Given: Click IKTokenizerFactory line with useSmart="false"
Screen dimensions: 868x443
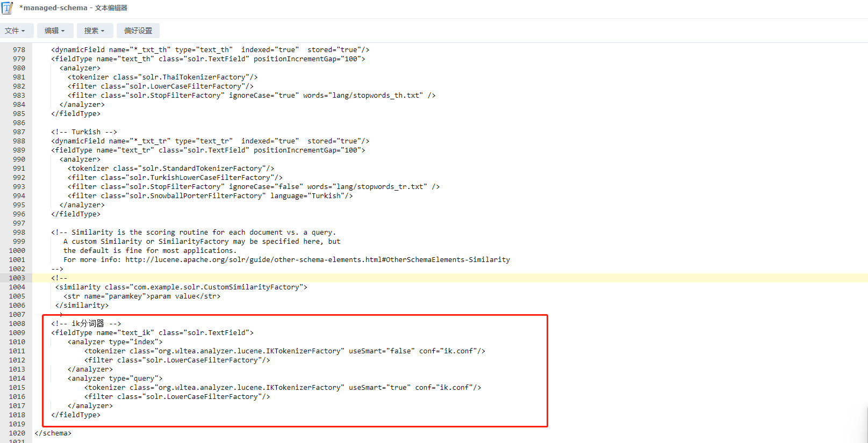Looking at the screenshot, I should coord(285,351).
